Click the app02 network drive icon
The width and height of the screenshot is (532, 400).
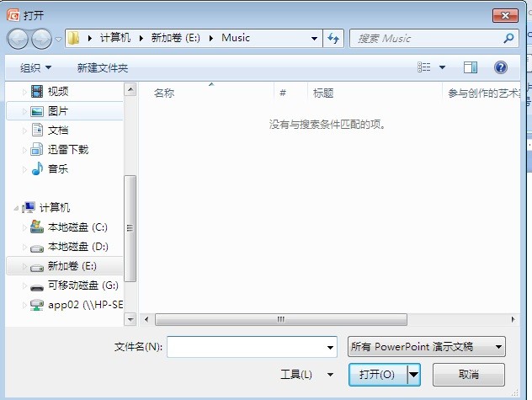pos(37,305)
